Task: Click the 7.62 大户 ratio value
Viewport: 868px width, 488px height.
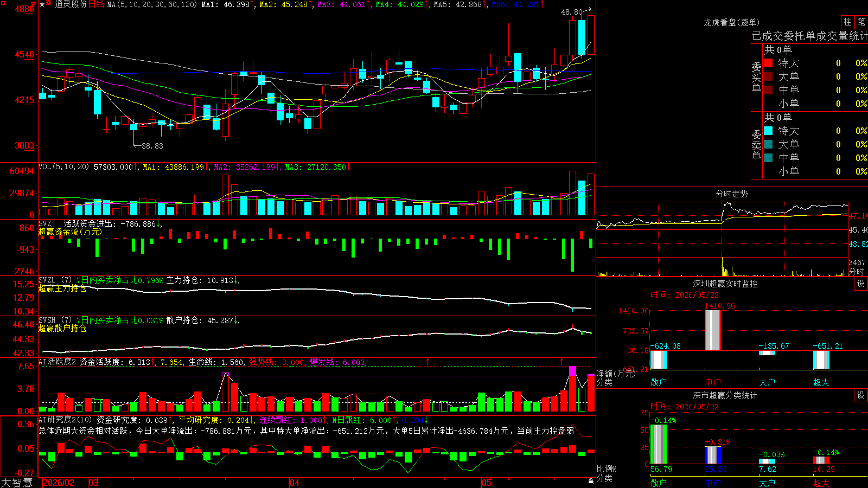Action: coord(768,469)
